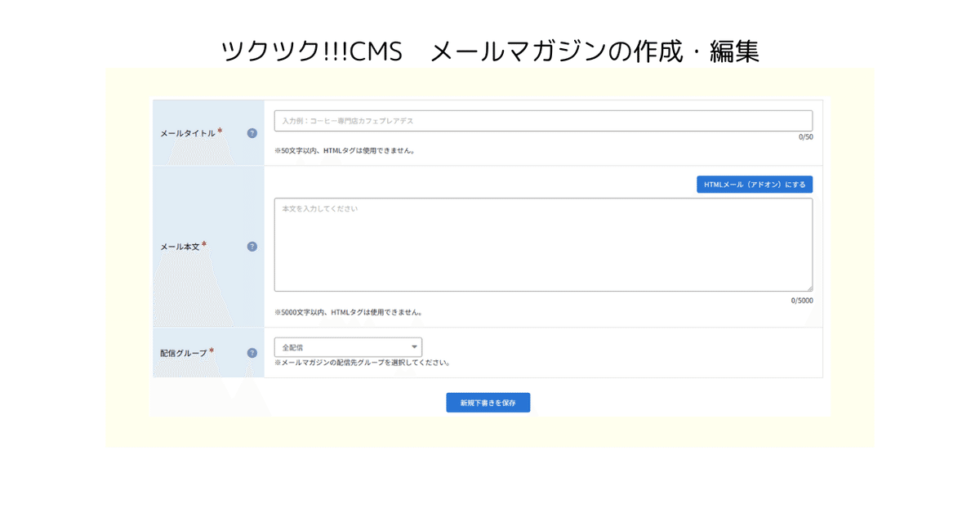Click the dropdown arrow on 全配信 selector
Image resolution: width=980 pixels, height=513 pixels.
tap(413, 346)
